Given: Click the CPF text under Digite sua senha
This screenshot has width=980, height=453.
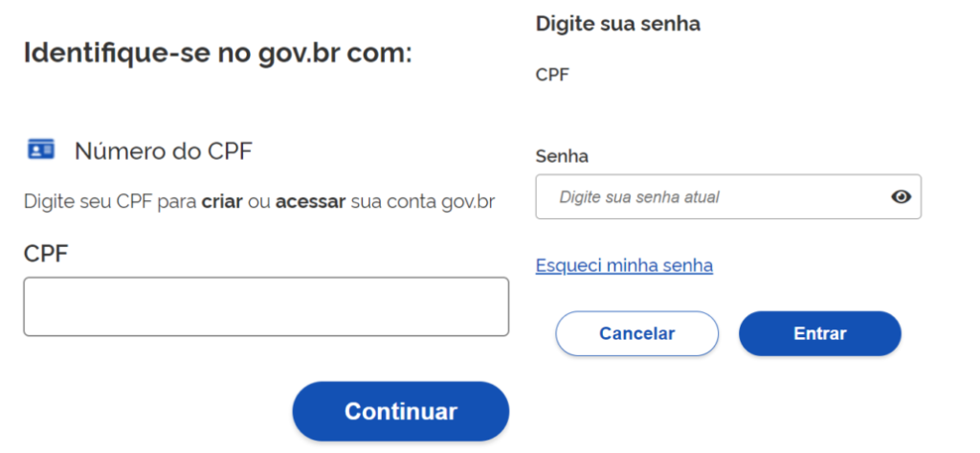Looking at the screenshot, I should tap(552, 75).
